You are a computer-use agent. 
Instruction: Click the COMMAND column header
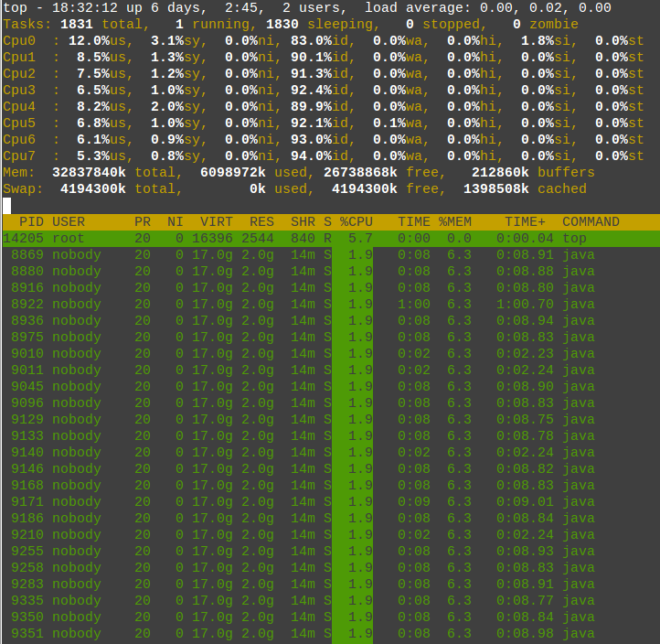591,221
